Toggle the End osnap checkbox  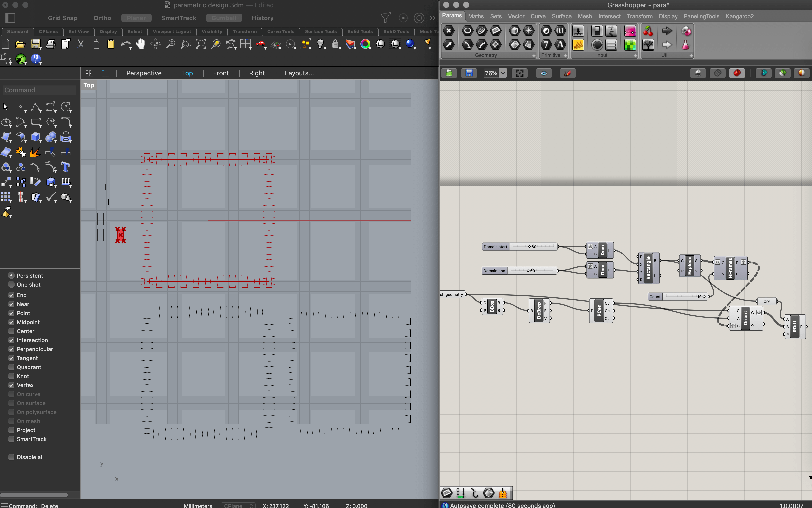click(11, 295)
